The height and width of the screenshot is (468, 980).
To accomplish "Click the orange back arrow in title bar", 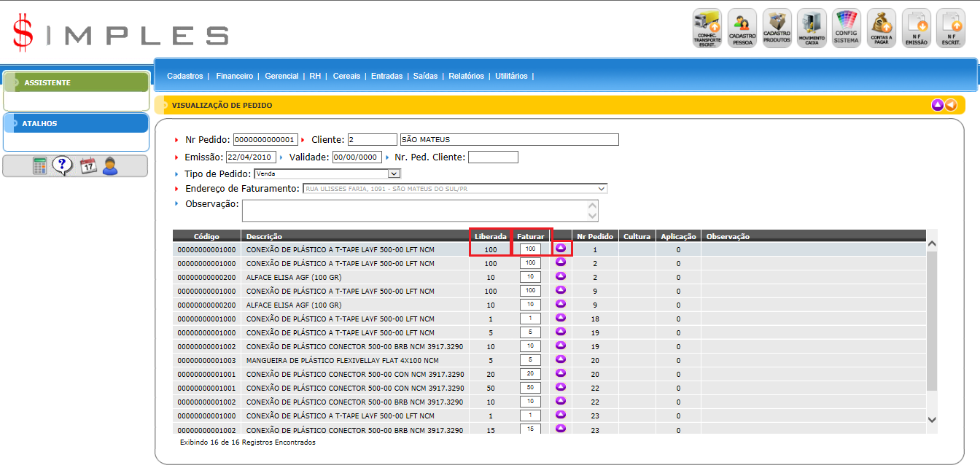I will coord(951,105).
